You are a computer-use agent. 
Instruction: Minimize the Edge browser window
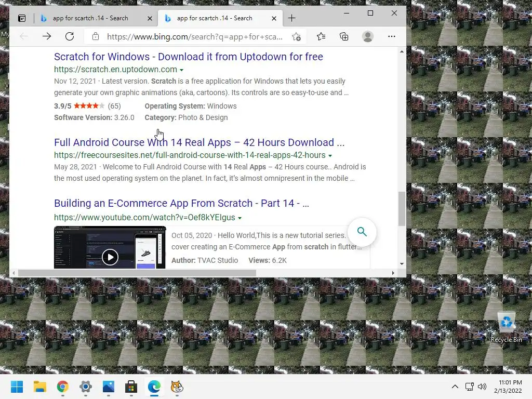(347, 13)
